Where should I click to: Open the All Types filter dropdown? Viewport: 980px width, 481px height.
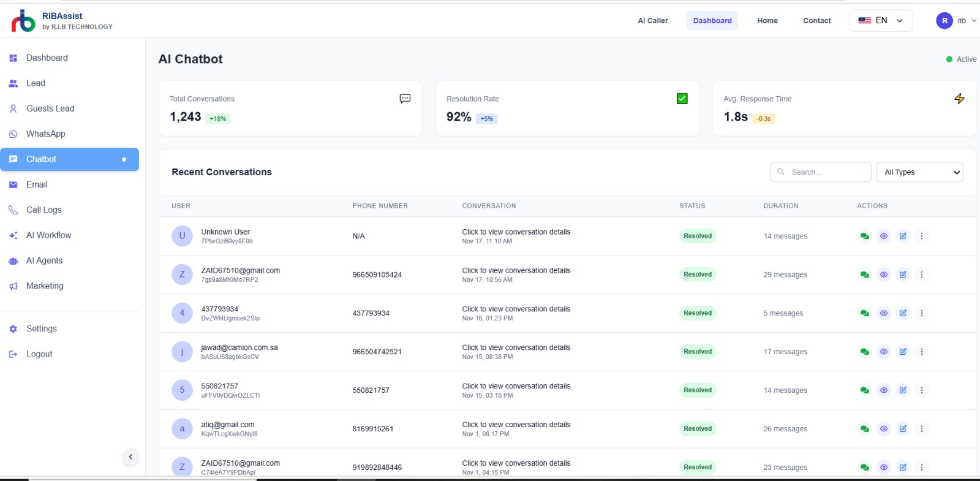pos(919,172)
